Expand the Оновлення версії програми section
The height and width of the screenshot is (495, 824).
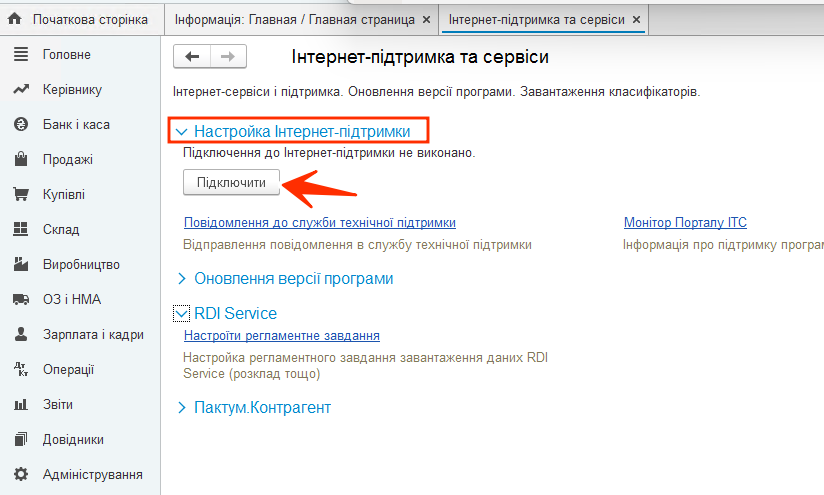click(182, 279)
